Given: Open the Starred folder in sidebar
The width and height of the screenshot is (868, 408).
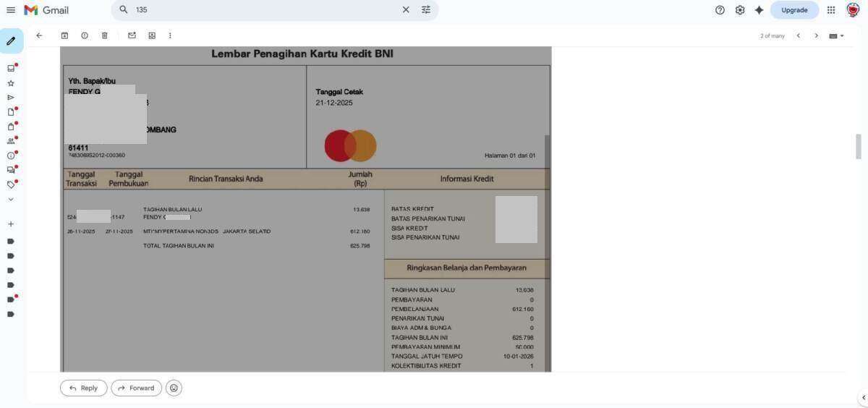Looking at the screenshot, I should click(11, 83).
